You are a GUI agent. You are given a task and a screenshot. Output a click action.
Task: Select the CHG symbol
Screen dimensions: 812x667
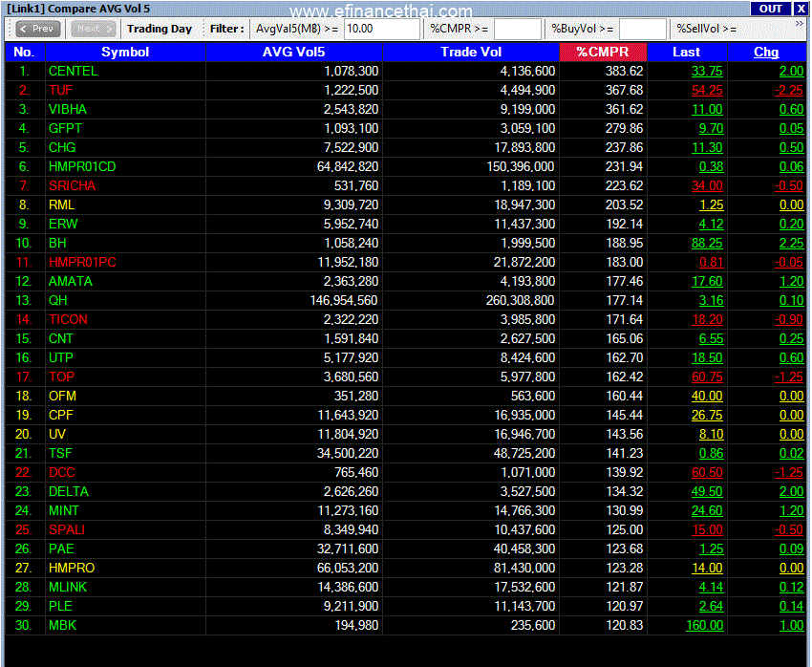[62, 147]
